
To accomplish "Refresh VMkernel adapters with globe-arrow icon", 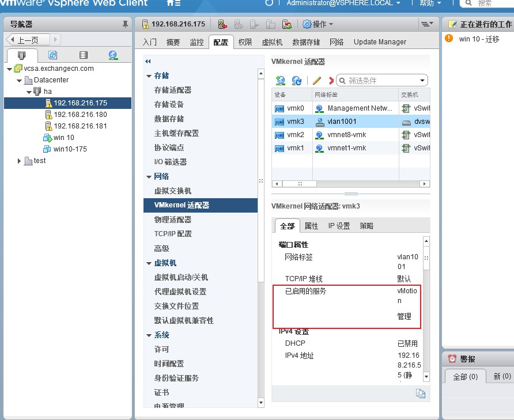I will [x=297, y=80].
